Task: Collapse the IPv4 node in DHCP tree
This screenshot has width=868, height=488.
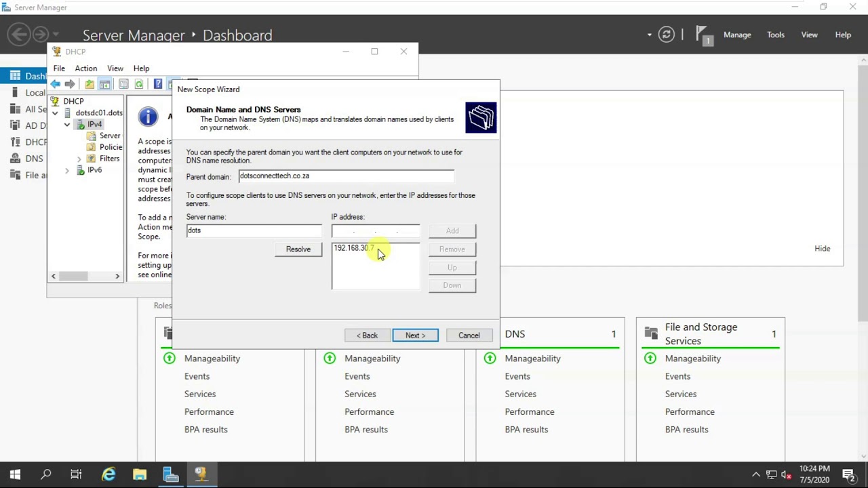Action: click(x=67, y=125)
